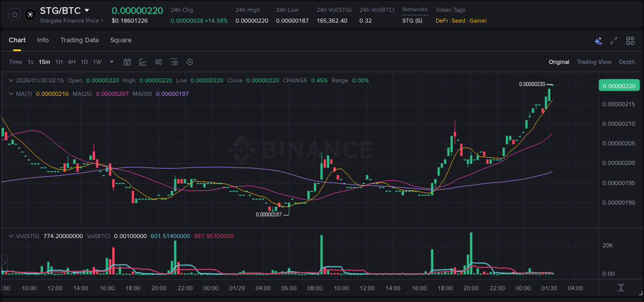Viewport: 644px width, 302px height.
Task: Select the 1H timeframe
Action: point(59,62)
